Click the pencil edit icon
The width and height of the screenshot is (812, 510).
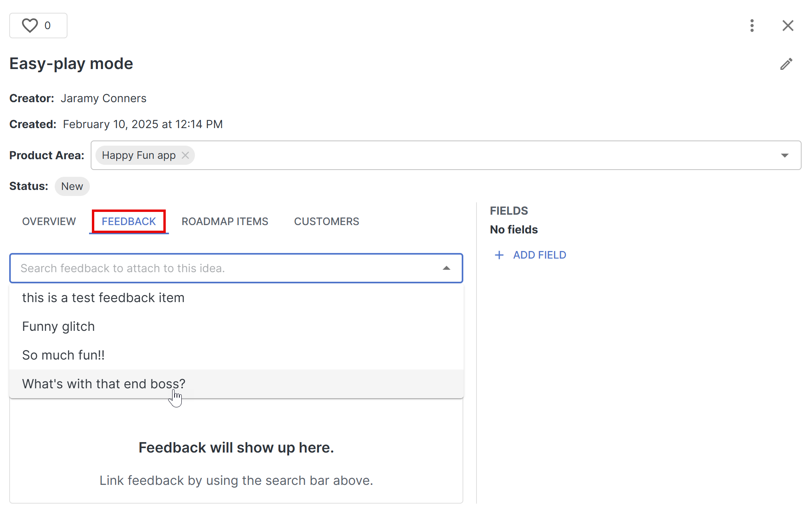(x=786, y=64)
